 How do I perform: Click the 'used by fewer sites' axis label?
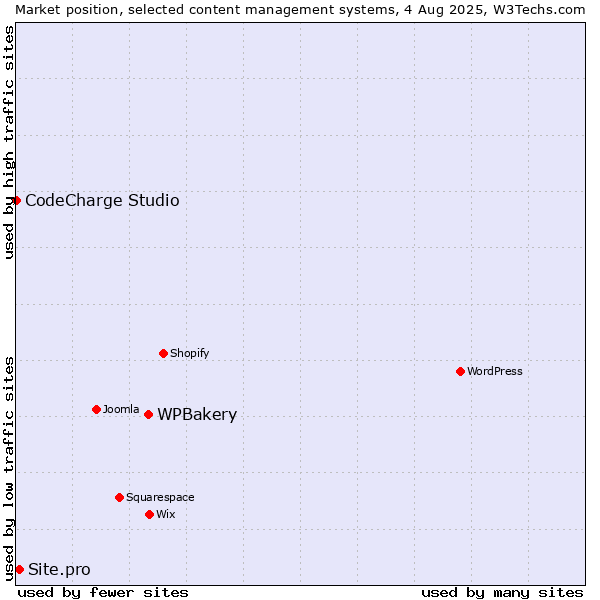(103, 593)
